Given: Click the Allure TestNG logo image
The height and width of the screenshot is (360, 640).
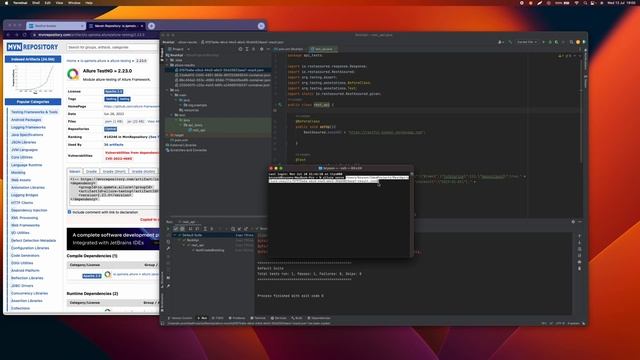Looking at the screenshot, I should point(73,74).
